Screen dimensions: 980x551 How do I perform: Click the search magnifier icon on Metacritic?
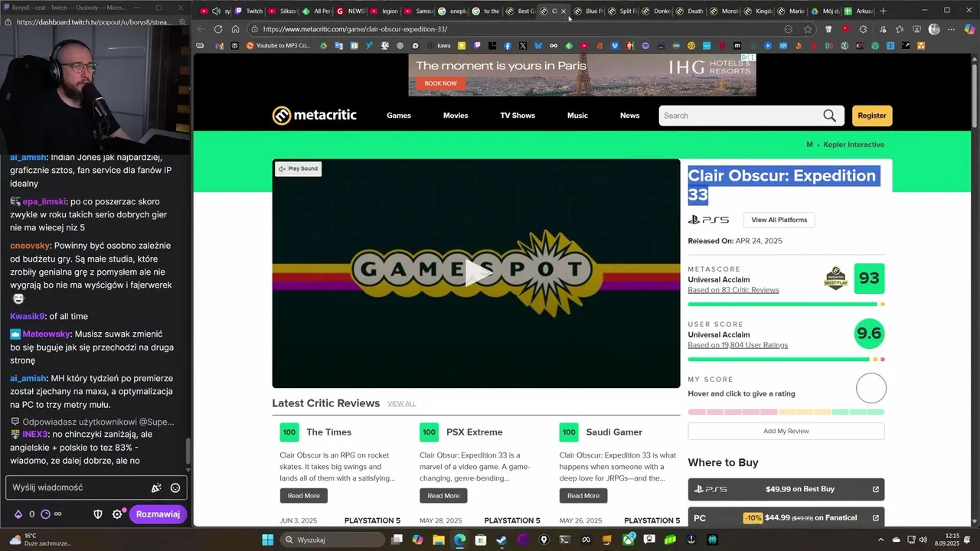[x=830, y=116]
